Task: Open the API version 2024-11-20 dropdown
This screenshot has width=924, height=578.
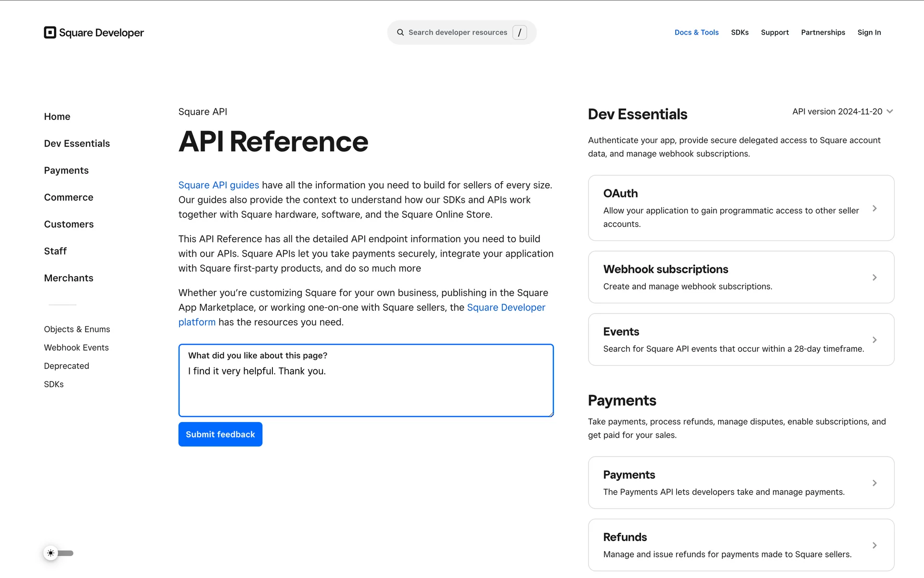Action: [x=843, y=111]
